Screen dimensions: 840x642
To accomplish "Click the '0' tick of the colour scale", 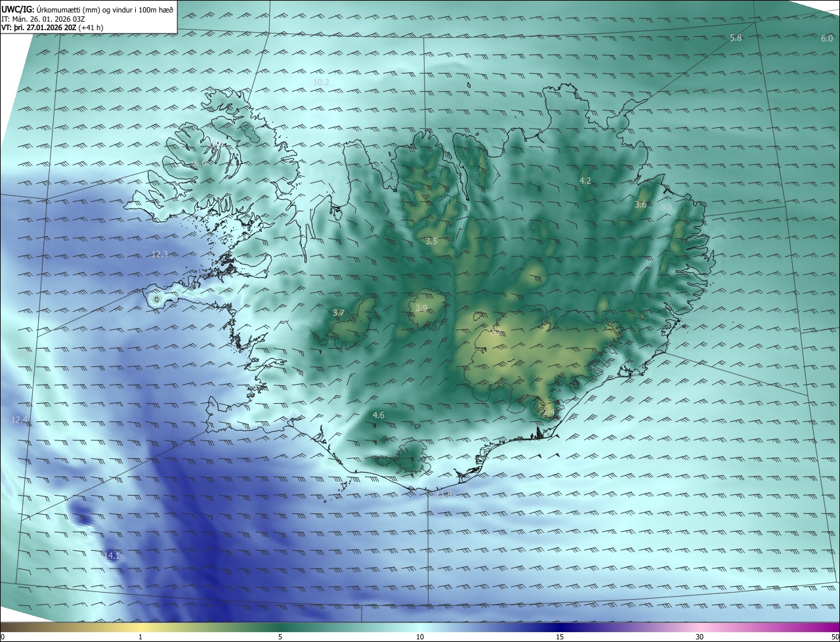I will pyautogui.click(x=3, y=637).
